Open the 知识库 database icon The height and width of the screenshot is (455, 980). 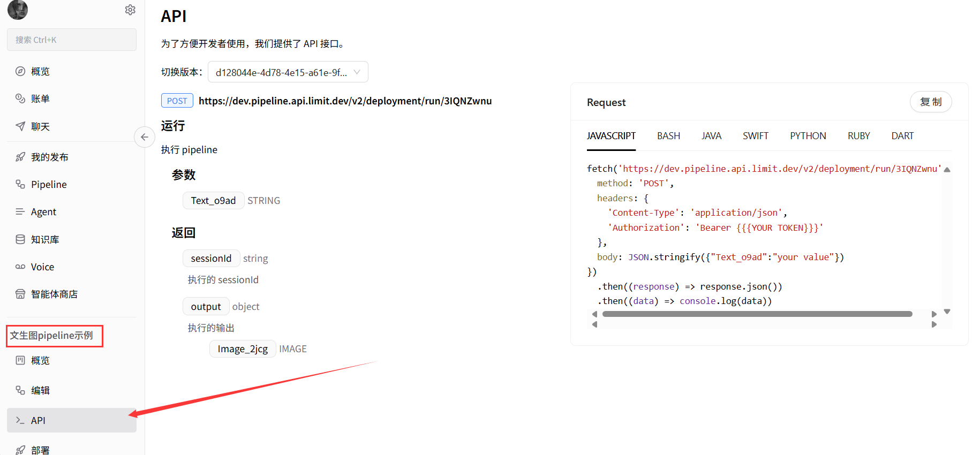(x=20, y=239)
